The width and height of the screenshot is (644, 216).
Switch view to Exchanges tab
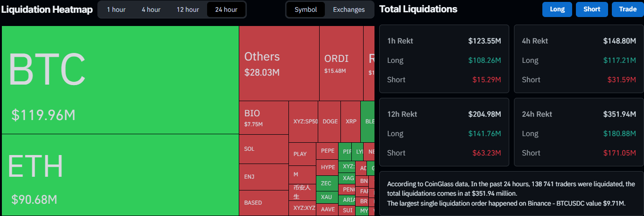pyautogui.click(x=348, y=9)
